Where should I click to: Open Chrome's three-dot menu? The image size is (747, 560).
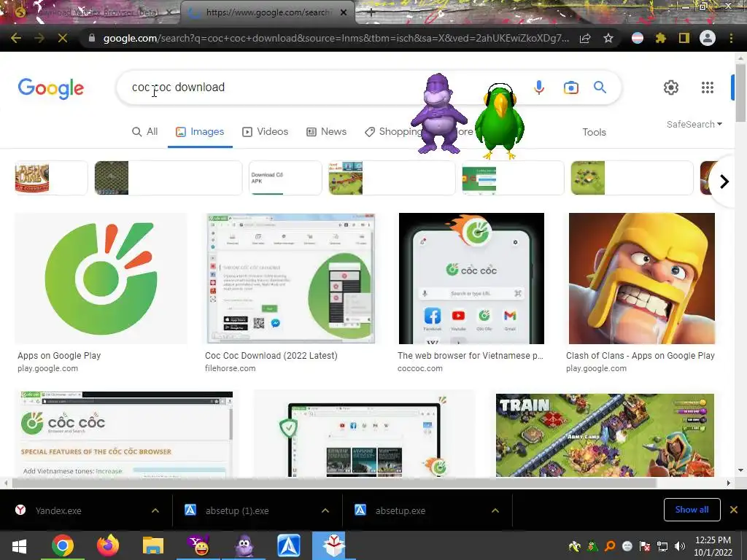(731, 38)
